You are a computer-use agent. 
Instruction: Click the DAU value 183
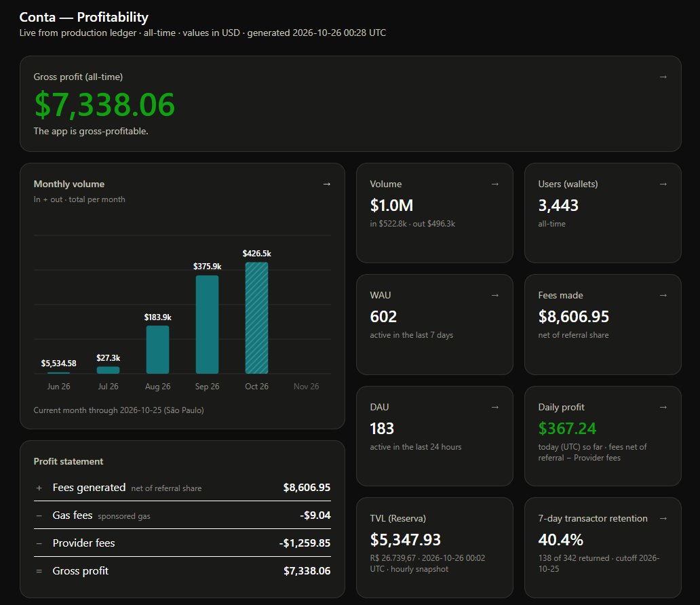382,429
